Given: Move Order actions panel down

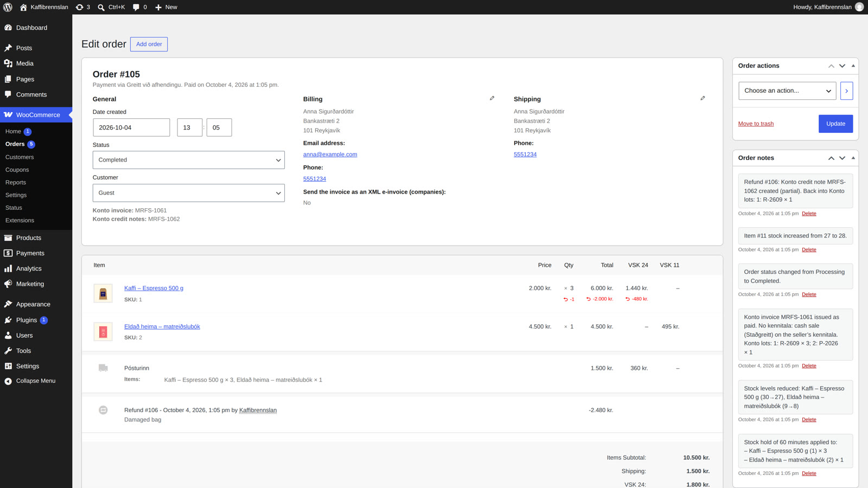Looking at the screenshot, I should tap(842, 66).
